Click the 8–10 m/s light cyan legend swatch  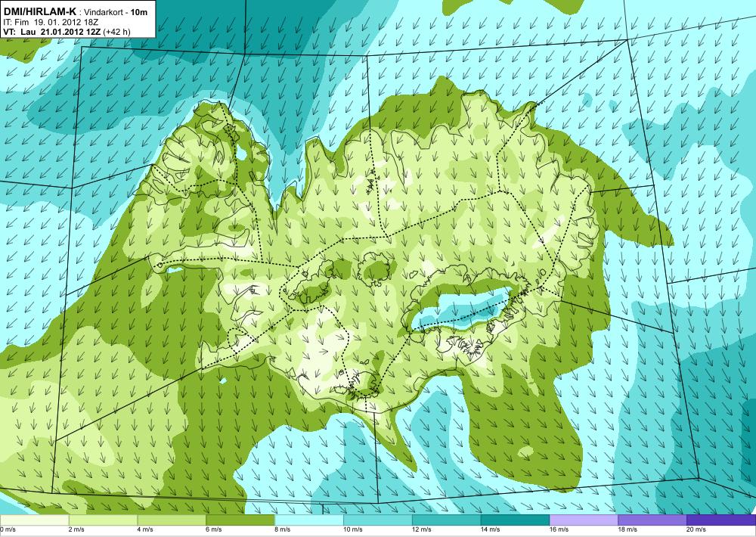tap(309, 520)
